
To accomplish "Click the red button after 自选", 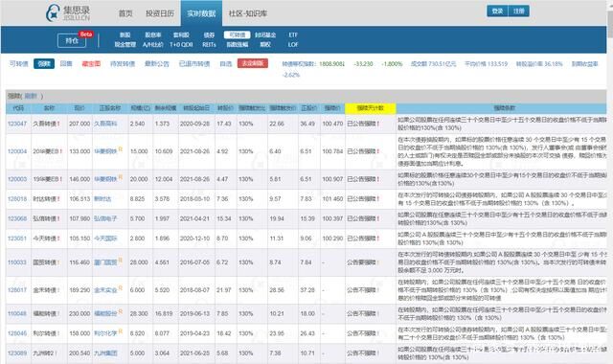I will click(253, 63).
